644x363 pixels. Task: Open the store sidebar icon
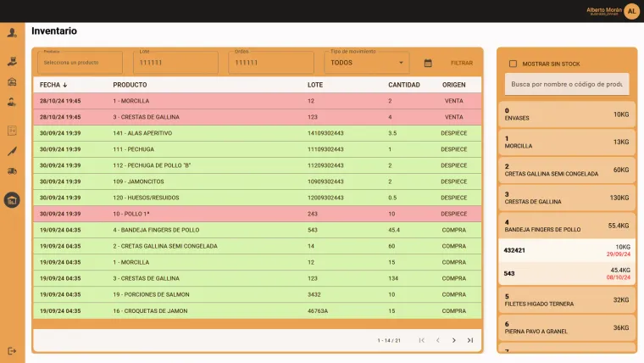[x=12, y=81]
